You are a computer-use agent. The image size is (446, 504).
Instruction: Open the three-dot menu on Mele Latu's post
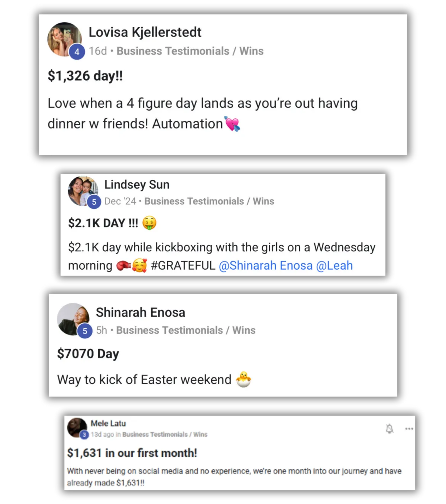409,429
